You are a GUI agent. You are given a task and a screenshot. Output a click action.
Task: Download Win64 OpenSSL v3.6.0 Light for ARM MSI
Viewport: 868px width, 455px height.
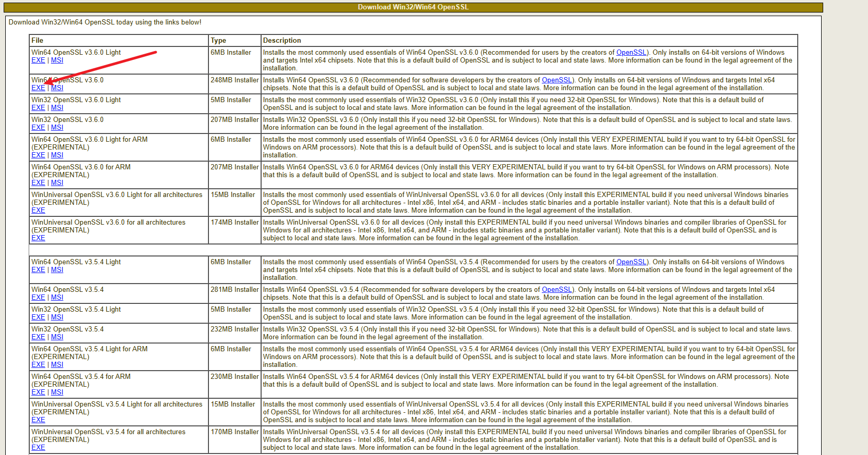[x=57, y=155]
